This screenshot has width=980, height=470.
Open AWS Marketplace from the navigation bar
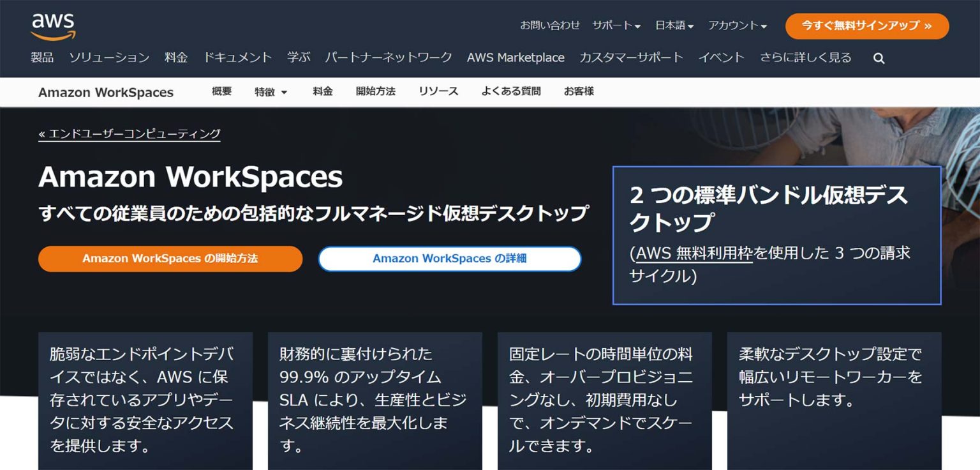pyautogui.click(x=516, y=57)
